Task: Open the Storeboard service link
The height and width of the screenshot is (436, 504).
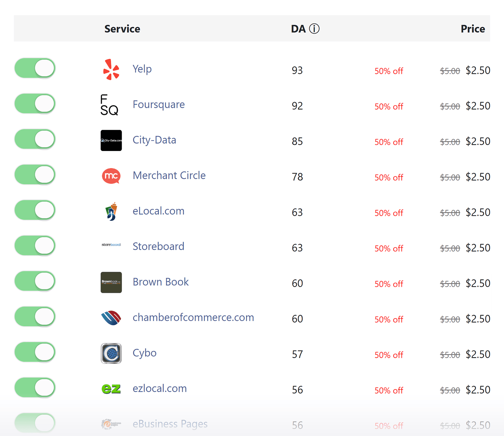Action: (x=158, y=246)
